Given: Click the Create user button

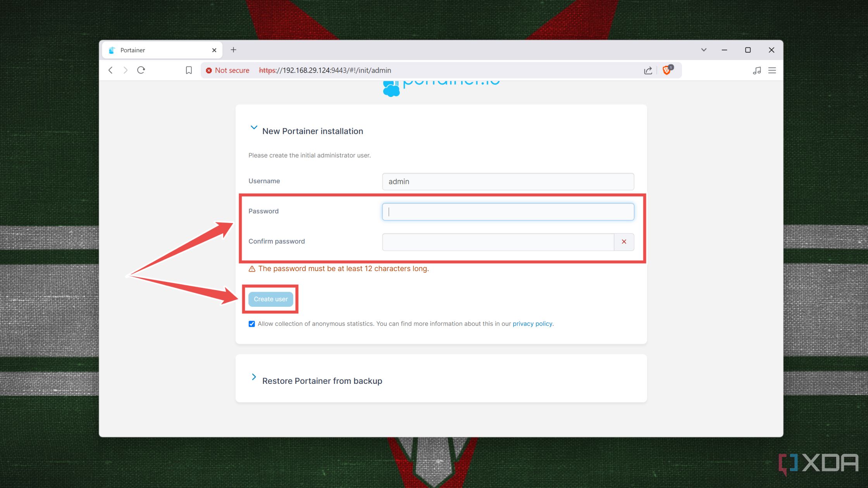Looking at the screenshot, I should [270, 299].
